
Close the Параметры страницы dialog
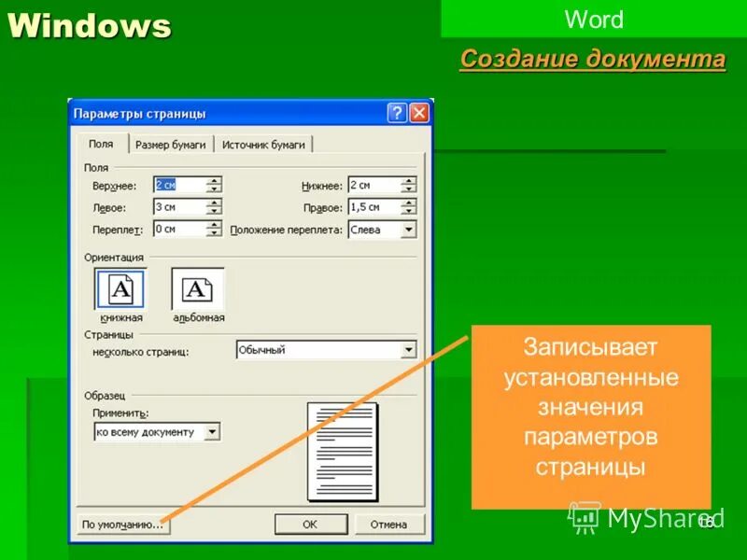pos(419,113)
